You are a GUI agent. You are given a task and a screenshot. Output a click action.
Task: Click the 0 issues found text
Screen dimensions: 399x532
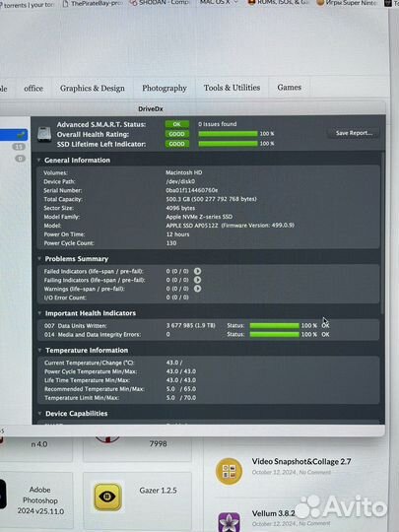[x=218, y=124]
